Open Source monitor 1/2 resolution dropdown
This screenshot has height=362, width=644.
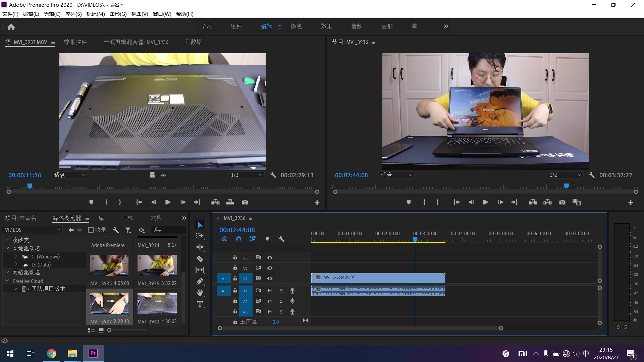[247, 175]
